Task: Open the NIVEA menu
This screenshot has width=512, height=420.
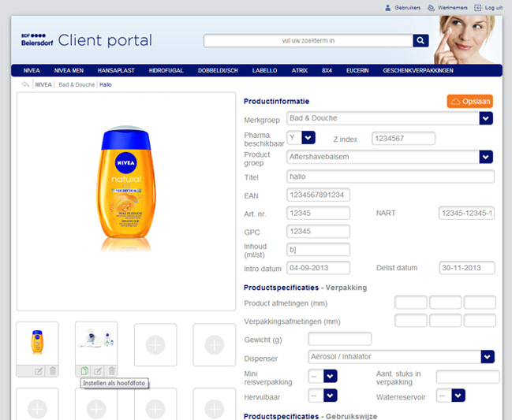Action: tap(32, 70)
